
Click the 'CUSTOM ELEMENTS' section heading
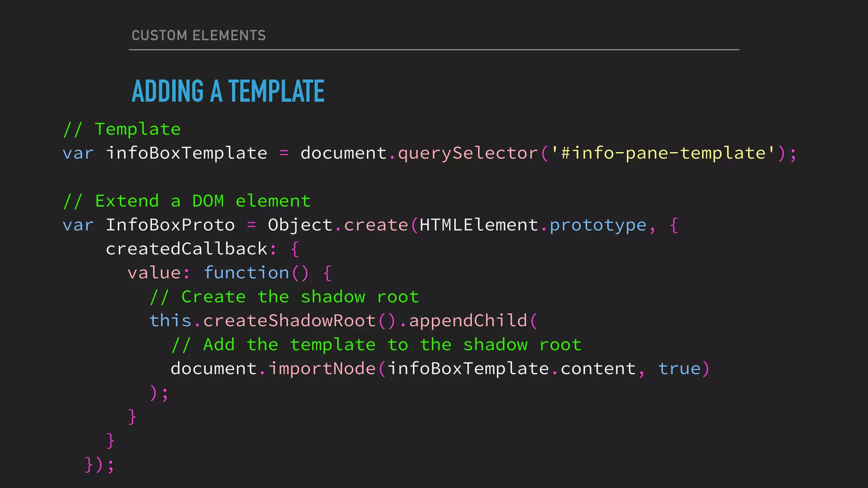[199, 35]
